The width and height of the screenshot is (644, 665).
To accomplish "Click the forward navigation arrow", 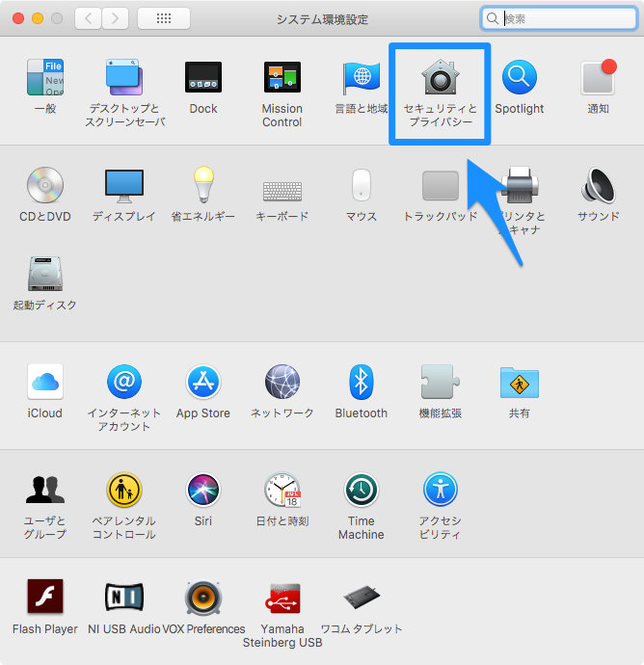I will coord(115,18).
